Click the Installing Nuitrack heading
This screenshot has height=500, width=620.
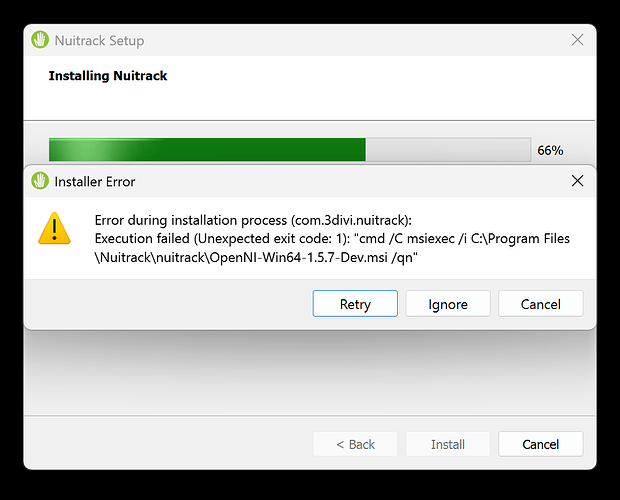[x=108, y=75]
